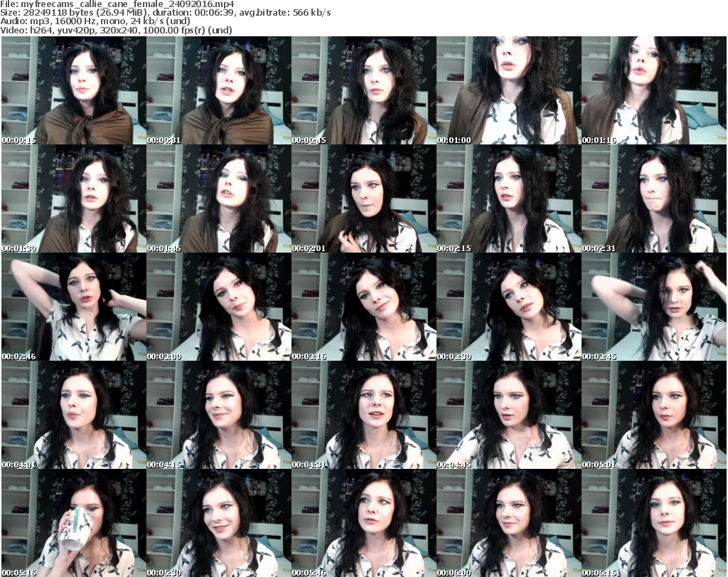The image size is (728, 577).
Task: Click the frame stamped 00:03:16
Action: coord(363,307)
